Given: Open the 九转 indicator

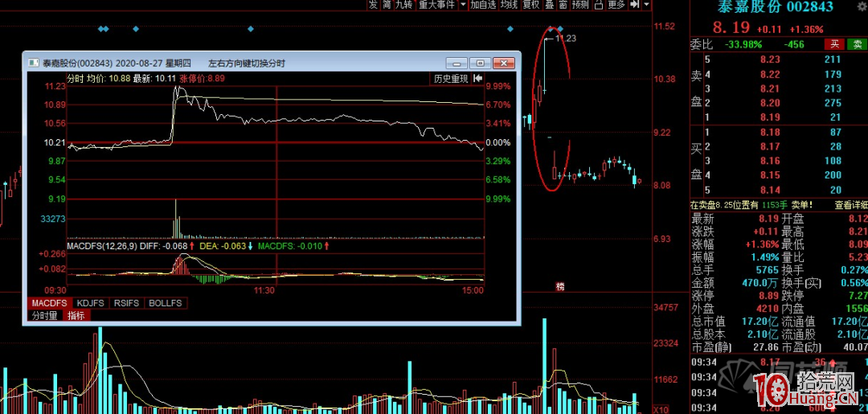Looking at the screenshot, I should tap(403, 5).
